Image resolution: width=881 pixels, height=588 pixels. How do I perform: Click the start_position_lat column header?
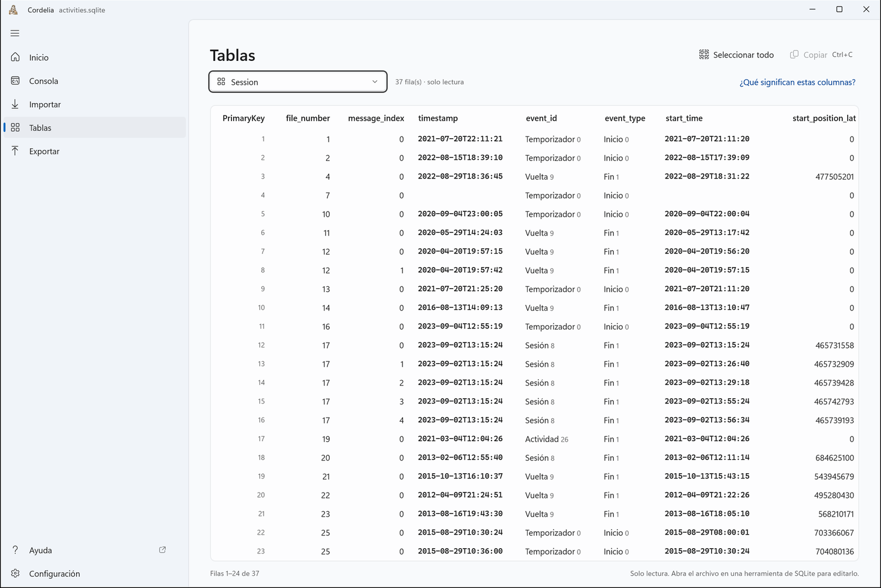(x=824, y=118)
